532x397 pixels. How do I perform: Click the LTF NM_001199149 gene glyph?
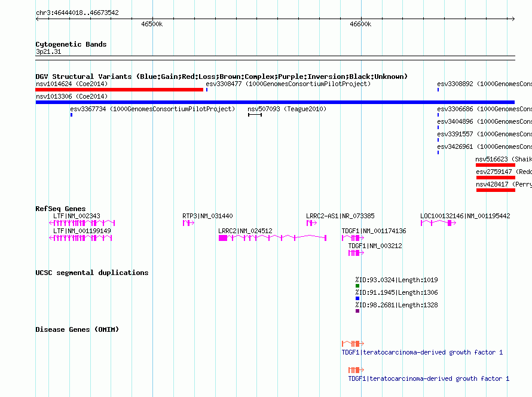[x=81, y=238]
